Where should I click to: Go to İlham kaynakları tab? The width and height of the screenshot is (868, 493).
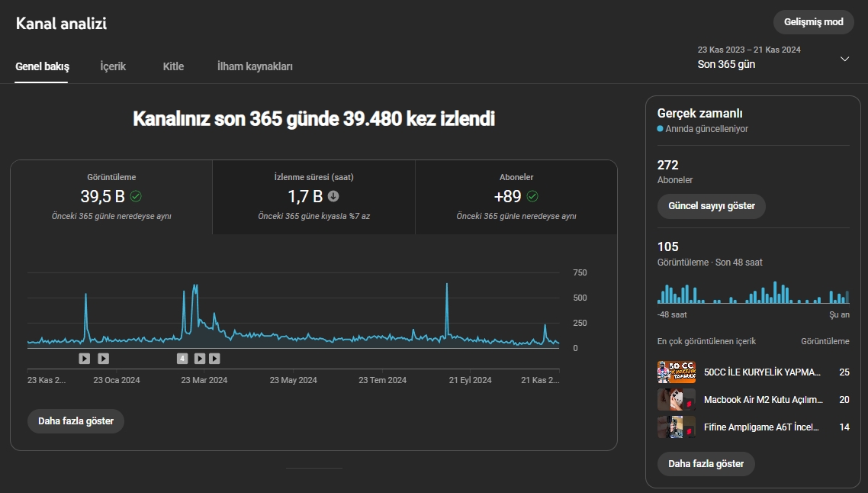click(x=255, y=66)
